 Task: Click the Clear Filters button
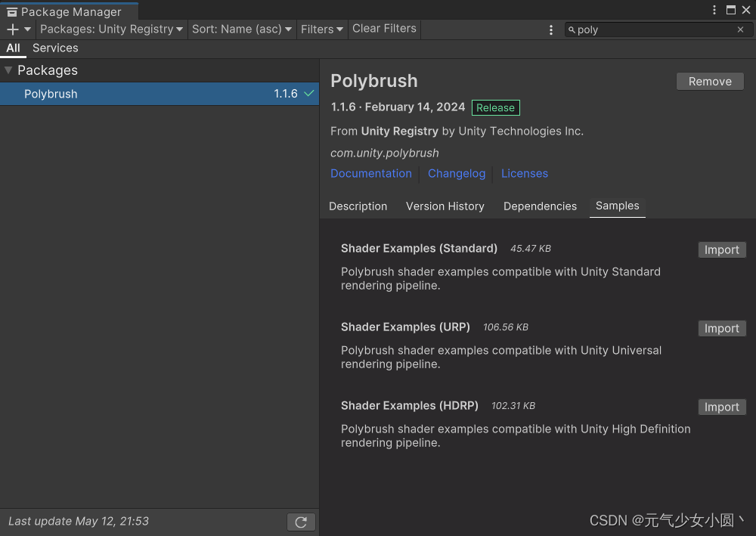coord(384,29)
